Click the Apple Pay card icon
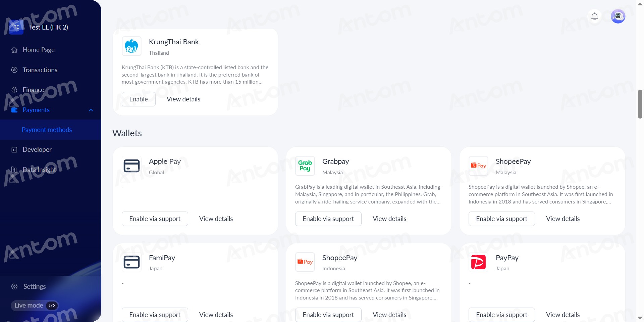This screenshot has height=322, width=644. (x=131, y=166)
